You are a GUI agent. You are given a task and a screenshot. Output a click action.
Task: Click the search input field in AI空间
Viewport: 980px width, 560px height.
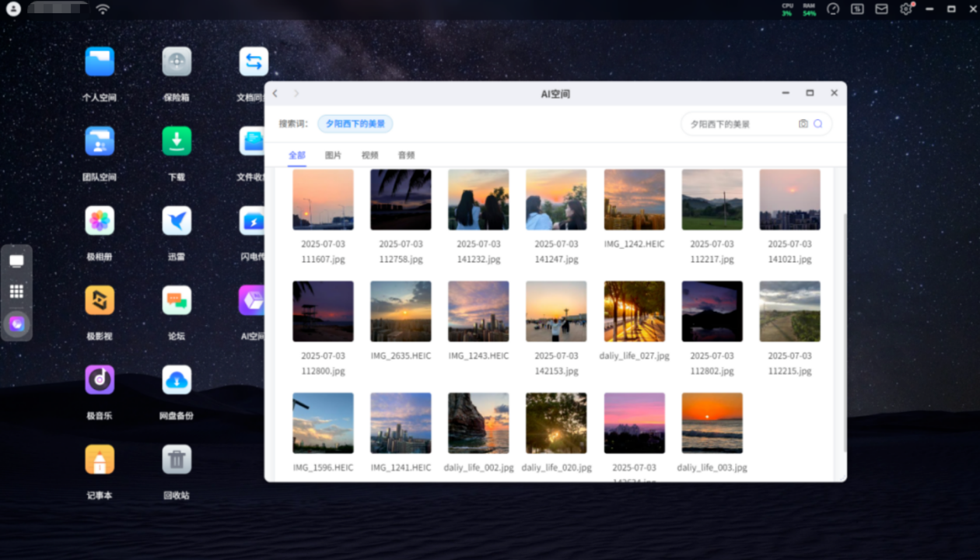point(739,124)
